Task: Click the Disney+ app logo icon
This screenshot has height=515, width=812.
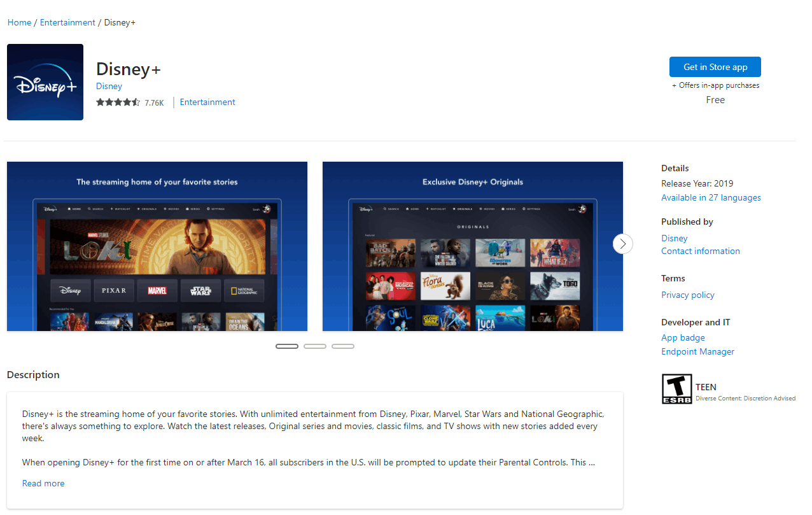Action: tap(45, 81)
